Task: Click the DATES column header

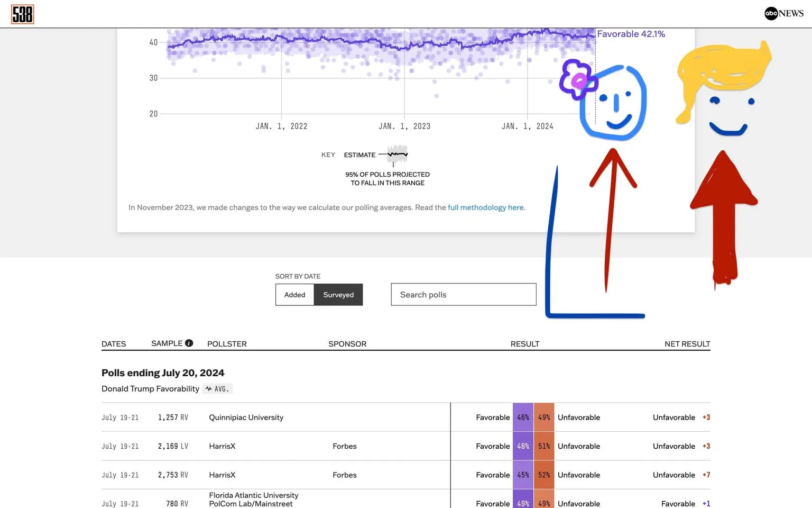Action: click(114, 343)
